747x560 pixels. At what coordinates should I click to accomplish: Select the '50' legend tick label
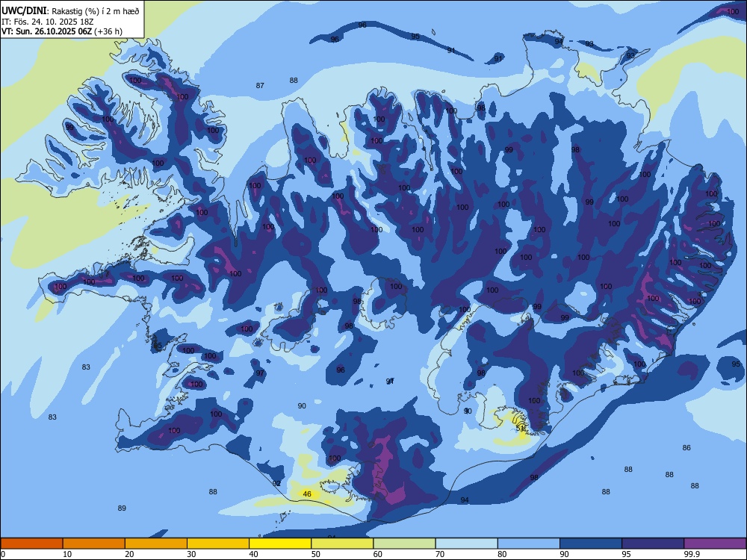pos(316,554)
